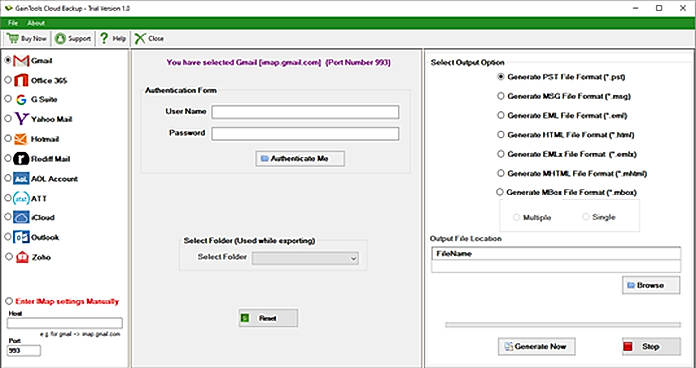Select the ATT radio button
This screenshot has width=696, height=368.
(8, 198)
